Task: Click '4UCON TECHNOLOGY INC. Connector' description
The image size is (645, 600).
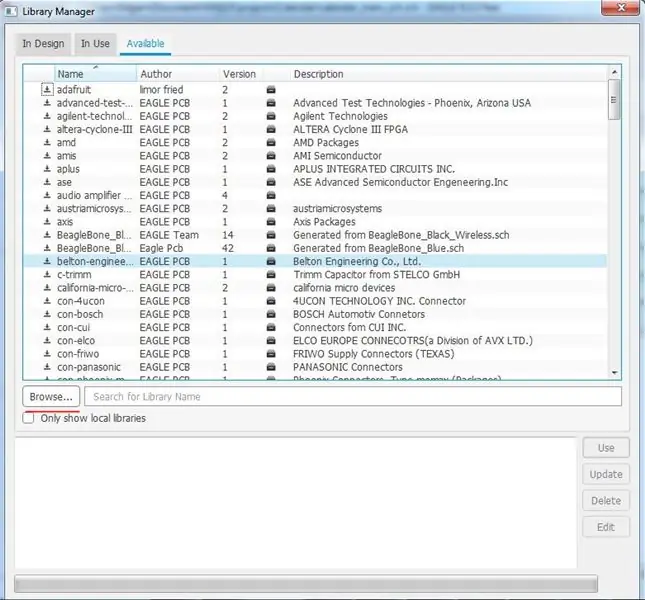Action: tap(379, 301)
